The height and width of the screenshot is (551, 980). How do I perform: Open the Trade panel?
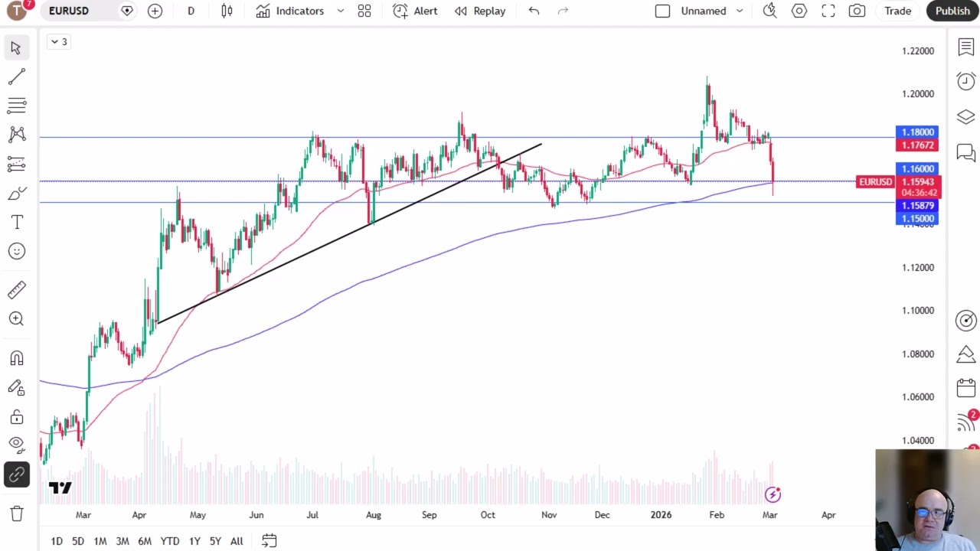[x=897, y=11]
